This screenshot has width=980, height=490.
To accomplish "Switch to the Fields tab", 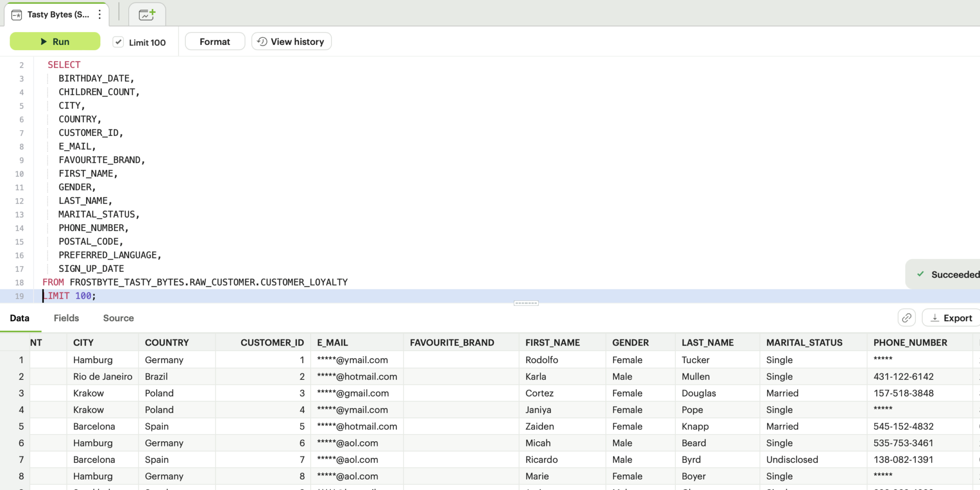I will point(66,318).
